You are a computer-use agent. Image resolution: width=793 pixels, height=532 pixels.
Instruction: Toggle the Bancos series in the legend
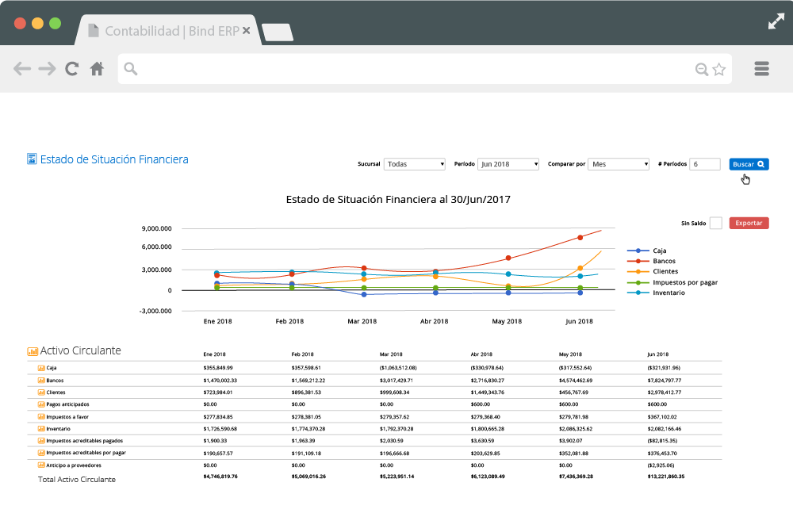[x=666, y=260]
